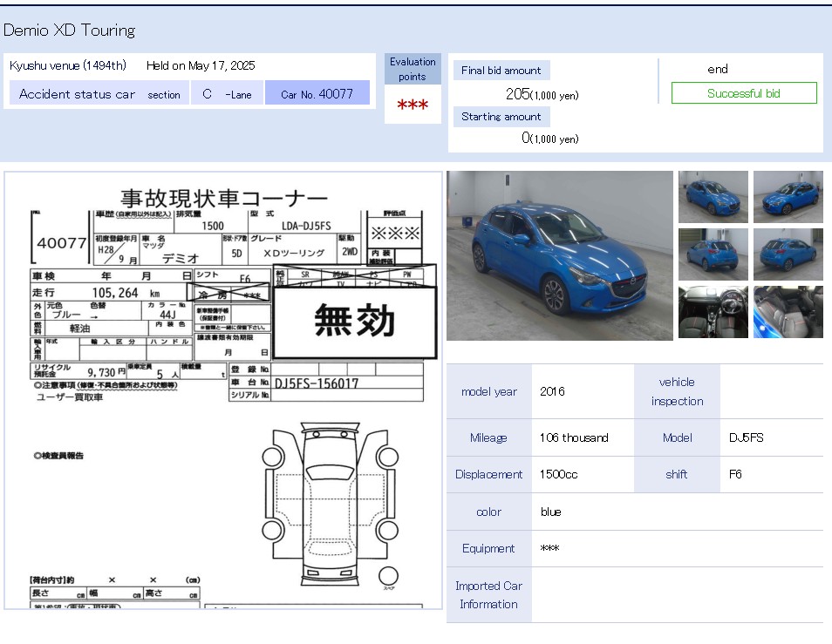Click the Kyushu venue (1494th) text
The image size is (832, 644).
click(x=68, y=65)
